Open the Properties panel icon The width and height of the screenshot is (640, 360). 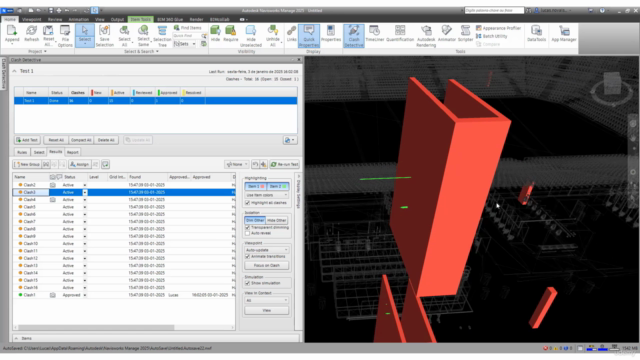pos(331,33)
